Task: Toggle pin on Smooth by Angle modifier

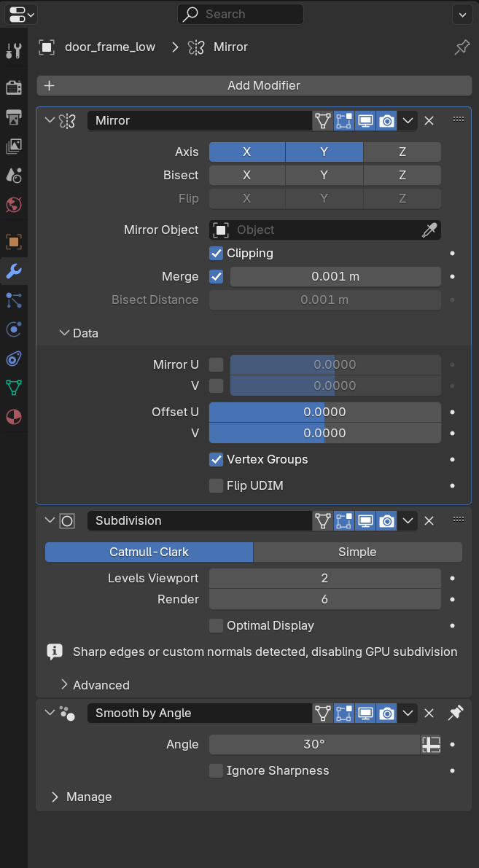Action: click(456, 713)
